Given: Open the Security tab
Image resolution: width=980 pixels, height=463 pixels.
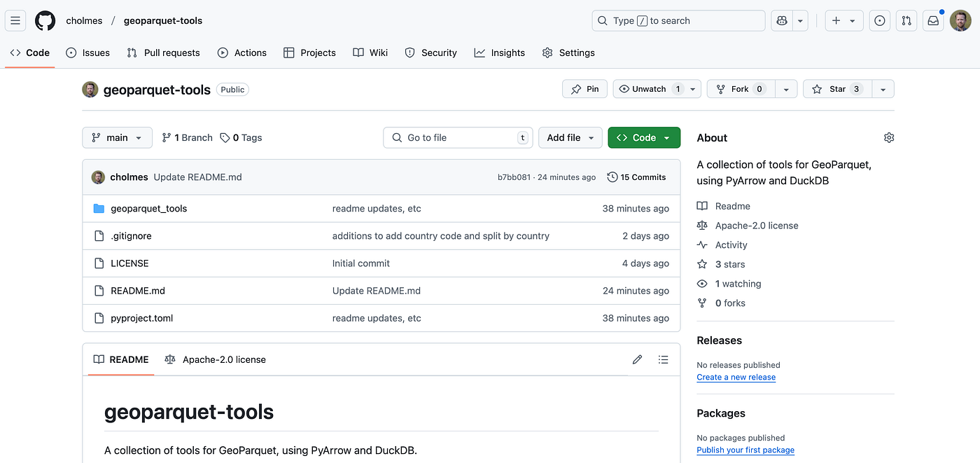Looking at the screenshot, I should click(x=430, y=53).
